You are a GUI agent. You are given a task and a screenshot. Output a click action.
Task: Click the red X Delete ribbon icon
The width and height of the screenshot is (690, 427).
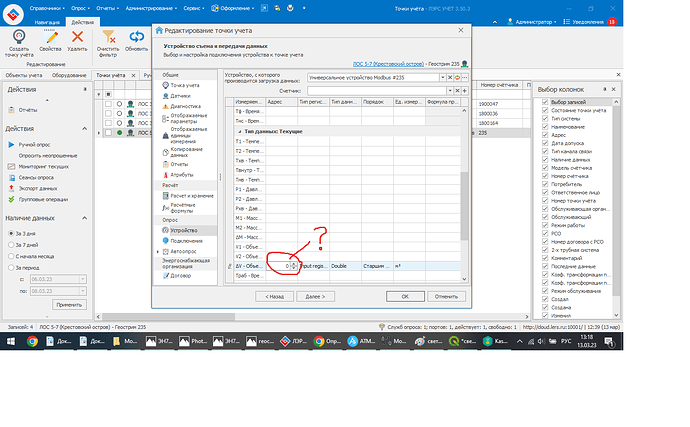click(x=77, y=37)
